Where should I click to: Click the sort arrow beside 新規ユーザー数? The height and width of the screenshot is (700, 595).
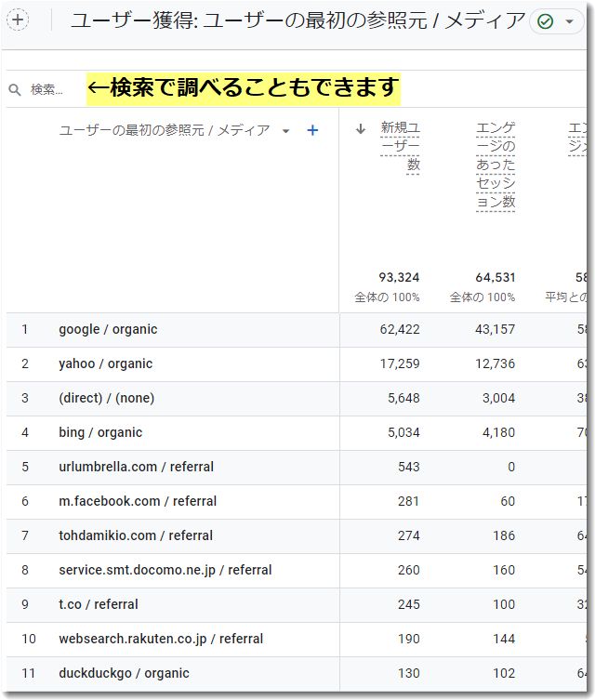pos(361,129)
